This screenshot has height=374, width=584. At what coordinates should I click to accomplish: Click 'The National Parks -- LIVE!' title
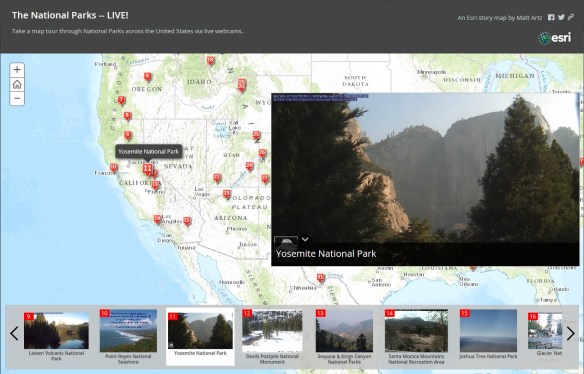pyautogui.click(x=70, y=15)
